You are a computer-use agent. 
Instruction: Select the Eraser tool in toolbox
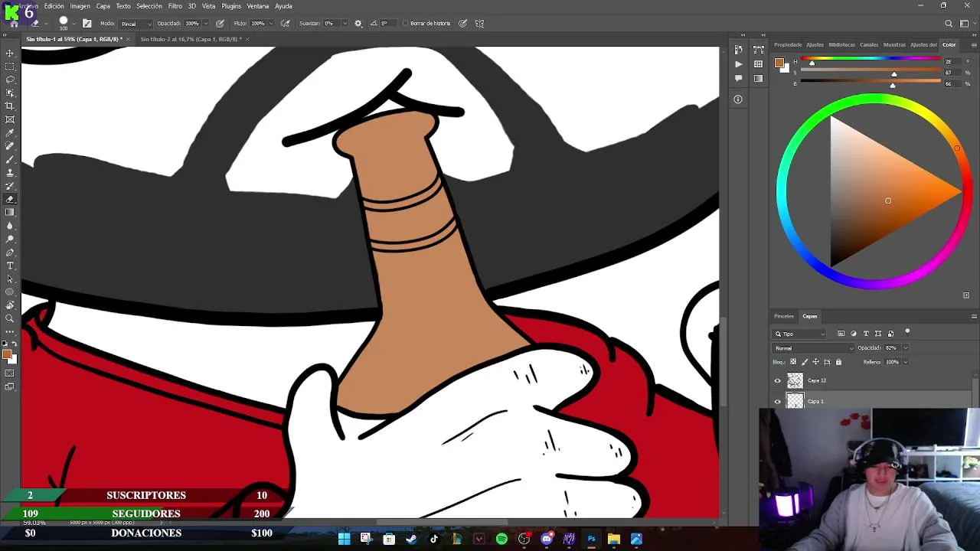tap(10, 200)
